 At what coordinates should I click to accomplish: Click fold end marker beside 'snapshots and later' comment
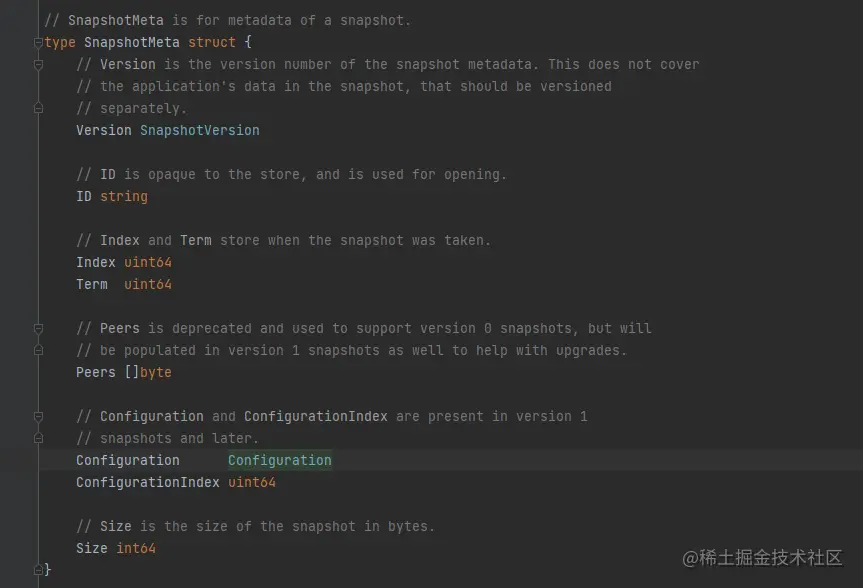pyautogui.click(x=39, y=438)
